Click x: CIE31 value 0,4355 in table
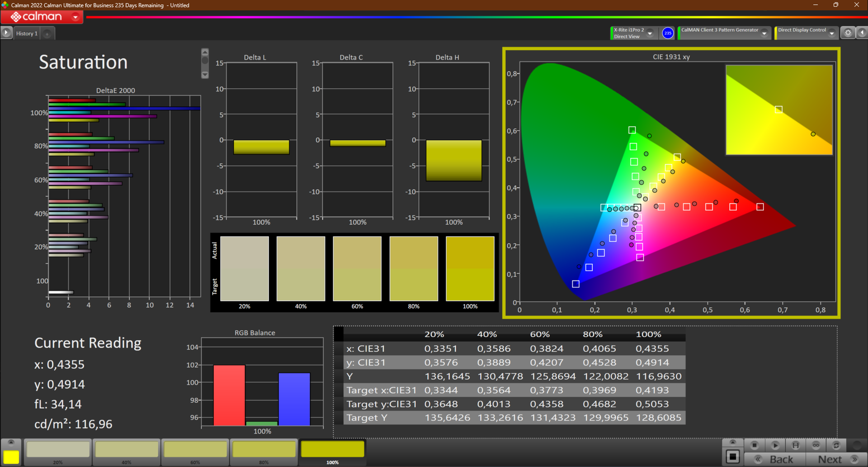This screenshot has height=467, width=868. (652, 349)
